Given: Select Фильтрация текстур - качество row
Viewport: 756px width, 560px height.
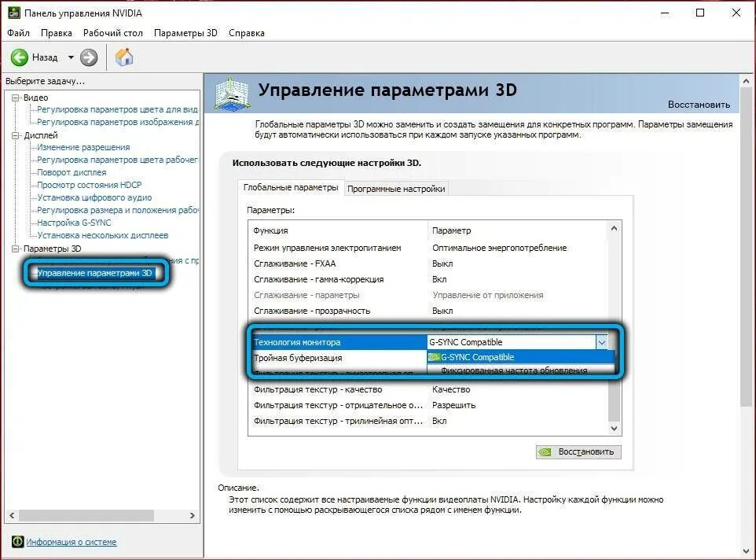Looking at the screenshot, I should [x=428, y=389].
